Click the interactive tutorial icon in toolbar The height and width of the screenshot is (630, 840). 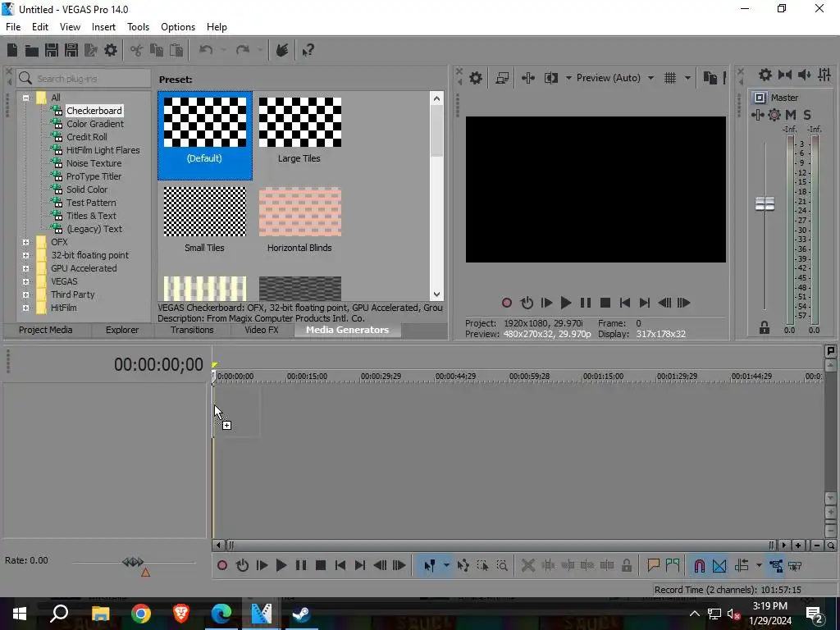(x=282, y=50)
